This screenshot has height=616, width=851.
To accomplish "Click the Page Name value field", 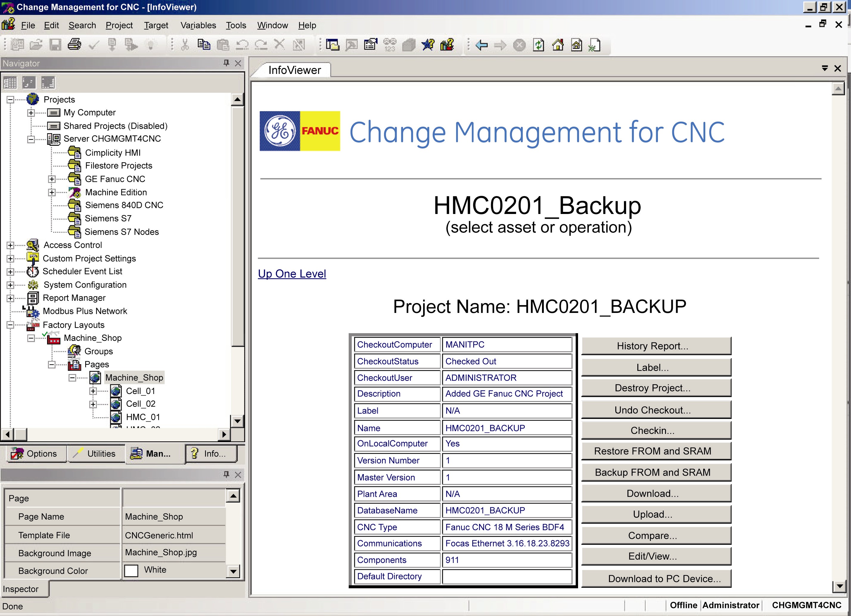I will pos(174,516).
